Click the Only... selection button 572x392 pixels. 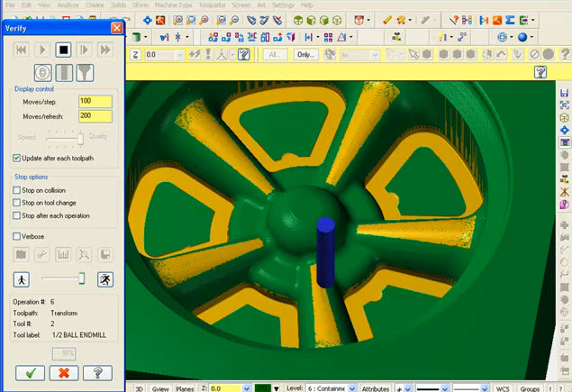click(x=305, y=55)
